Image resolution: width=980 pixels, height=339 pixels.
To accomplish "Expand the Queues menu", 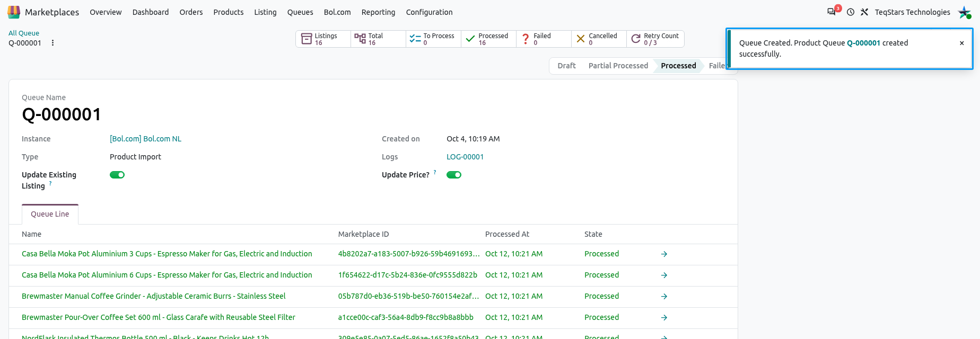I will pyautogui.click(x=300, y=12).
